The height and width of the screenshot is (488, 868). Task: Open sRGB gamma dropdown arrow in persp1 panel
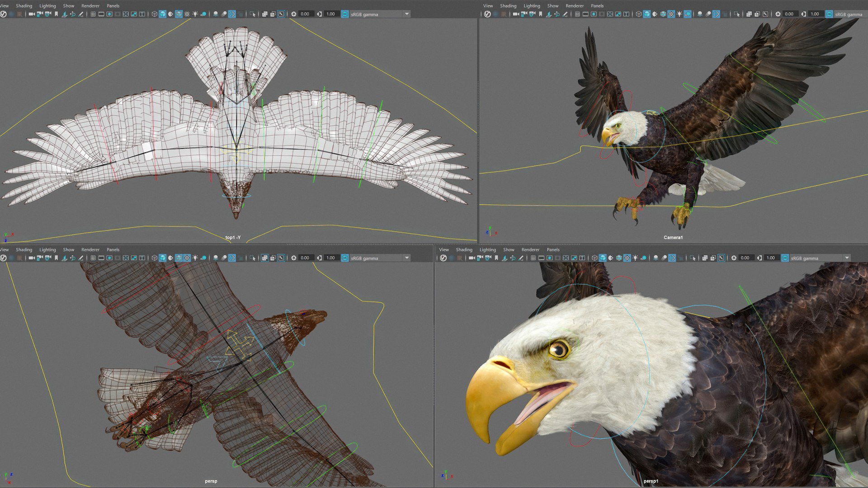click(847, 258)
